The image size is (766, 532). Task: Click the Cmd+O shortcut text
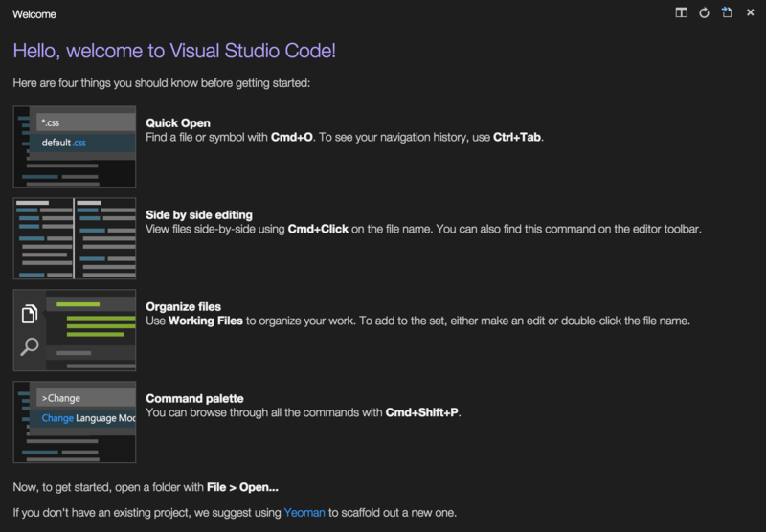[292, 137]
